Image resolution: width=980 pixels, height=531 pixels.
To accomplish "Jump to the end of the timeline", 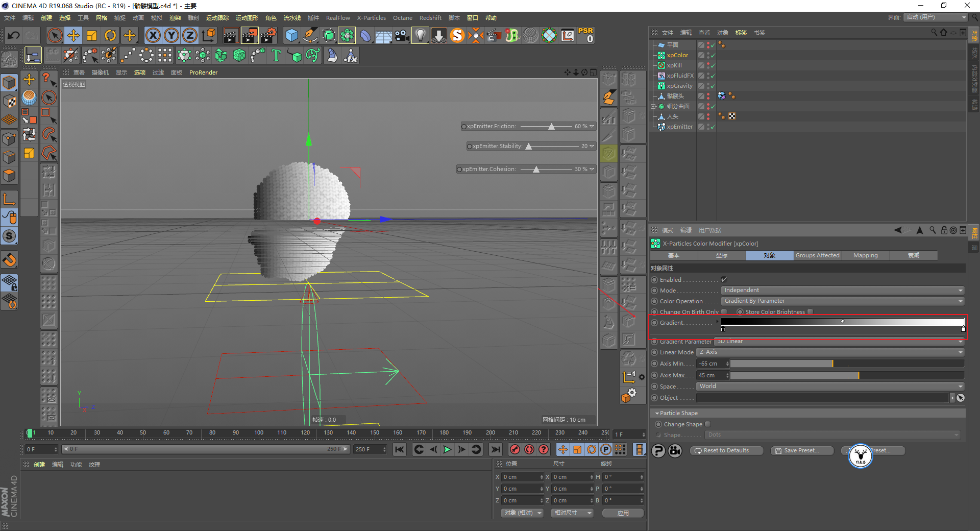I will [x=495, y=449].
